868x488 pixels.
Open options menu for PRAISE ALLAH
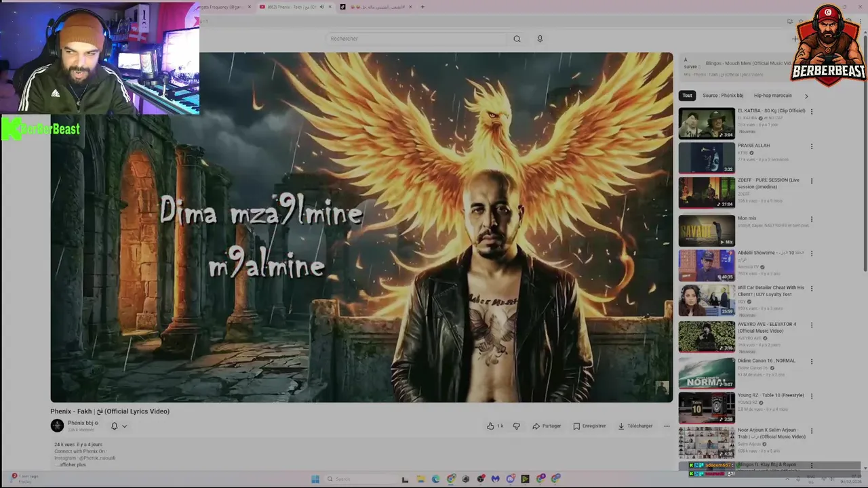pos(811,146)
